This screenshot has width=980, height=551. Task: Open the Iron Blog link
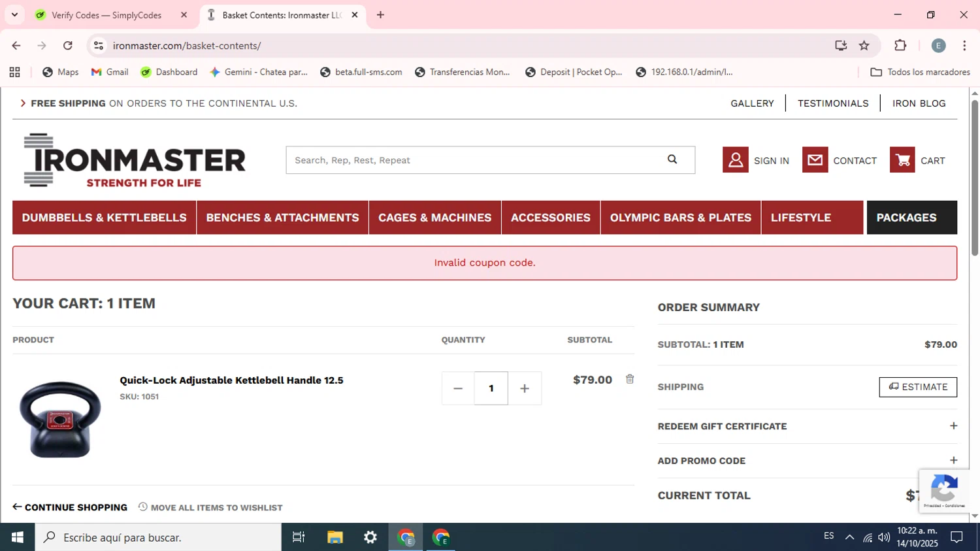(919, 103)
